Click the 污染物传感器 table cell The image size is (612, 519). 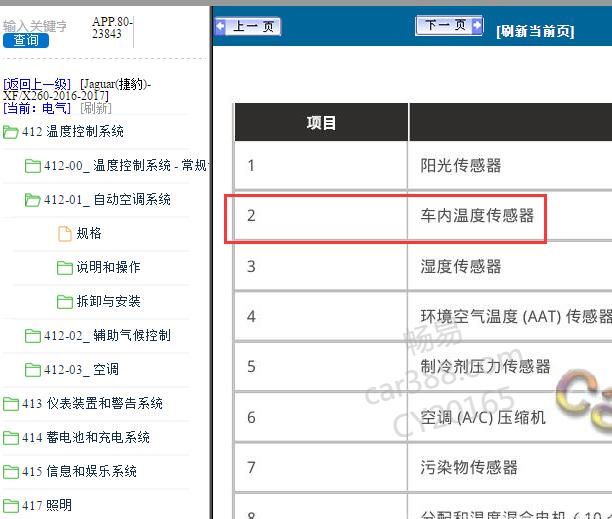(x=469, y=467)
